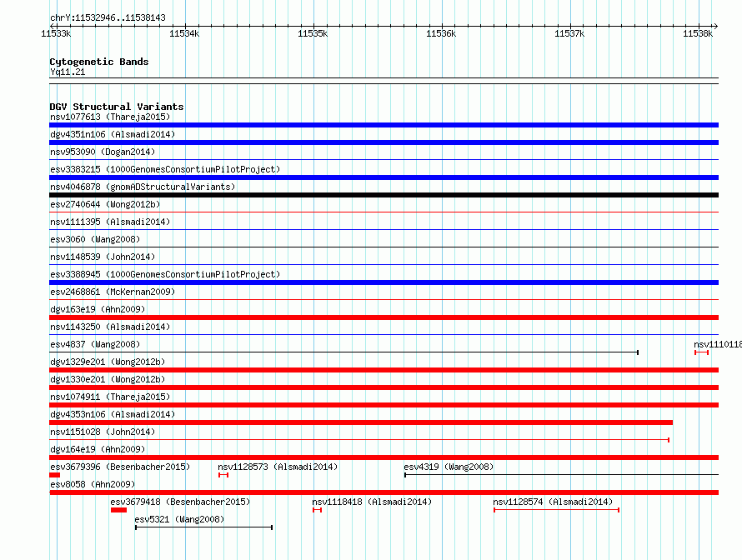Click nsv1151028 (John2014) label
Image resolution: width=742 pixels, height=560 pixels.
pyautogui.click(x=103, y=432)
